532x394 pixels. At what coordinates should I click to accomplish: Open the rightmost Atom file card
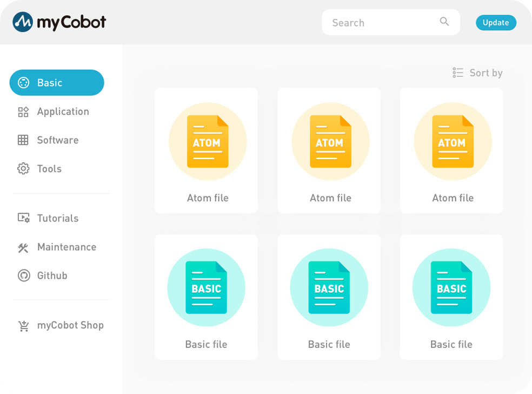click(x=451, y=150)
